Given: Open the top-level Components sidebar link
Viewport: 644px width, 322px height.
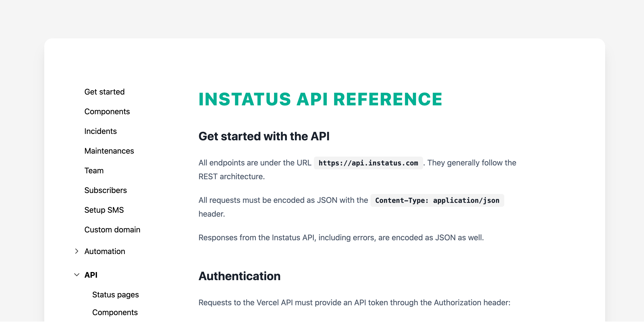Looking at the screenshot, I should pyautogui.click(x=107, y=112).
